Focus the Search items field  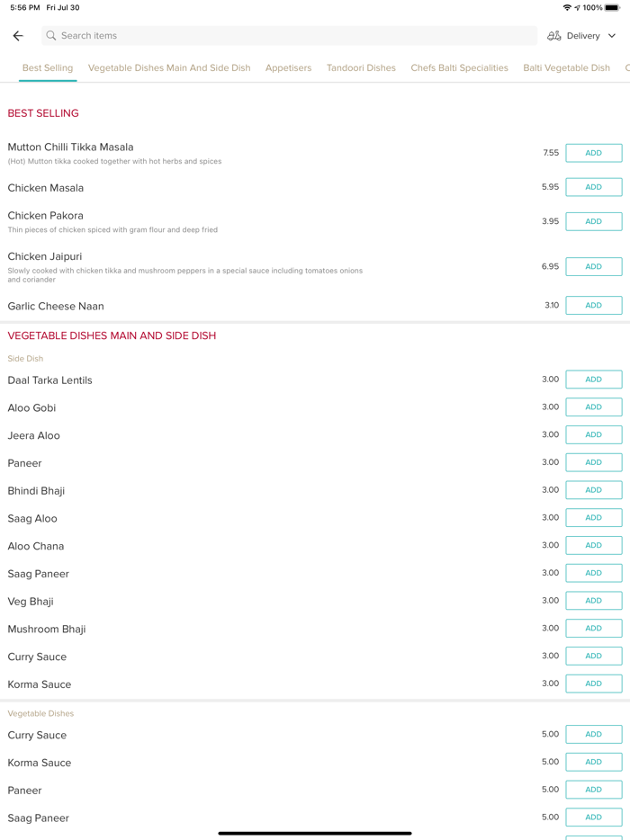pyautogui.click(x=288, y=36)
